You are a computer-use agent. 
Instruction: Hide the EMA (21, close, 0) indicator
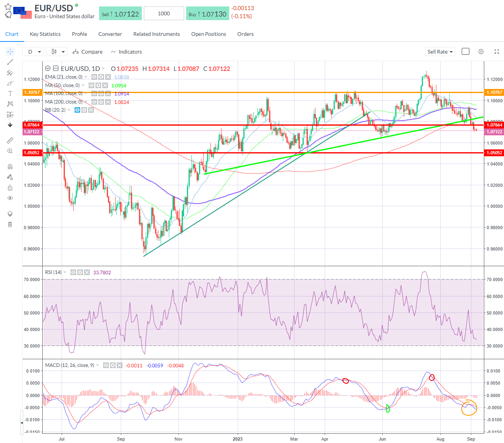pos(93,77)
